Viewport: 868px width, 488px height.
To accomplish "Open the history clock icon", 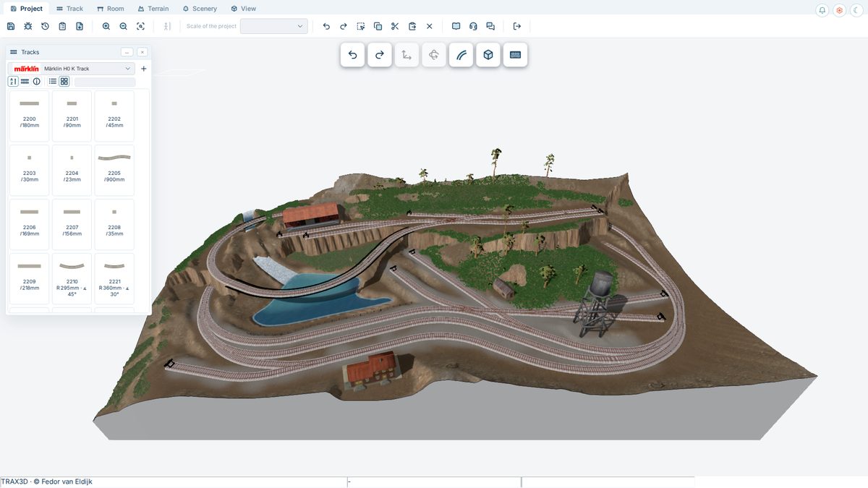I will pos(45,26).
